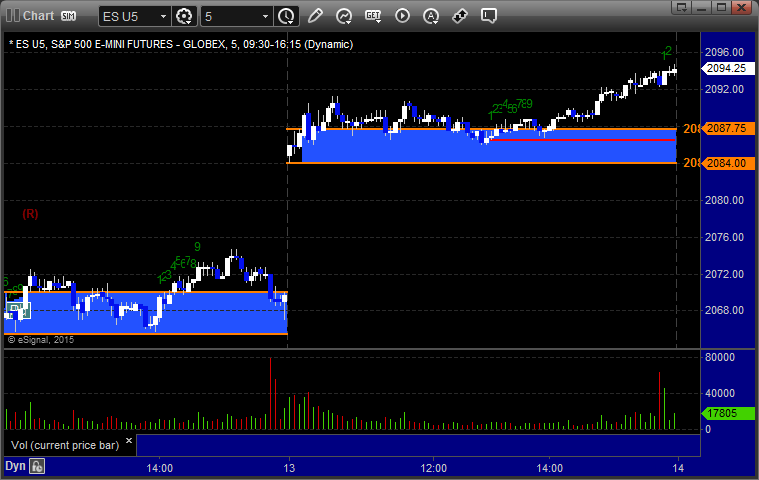Open the time template clock menu
The height and width of the screenshot is (480, 759).
point(286,16)
